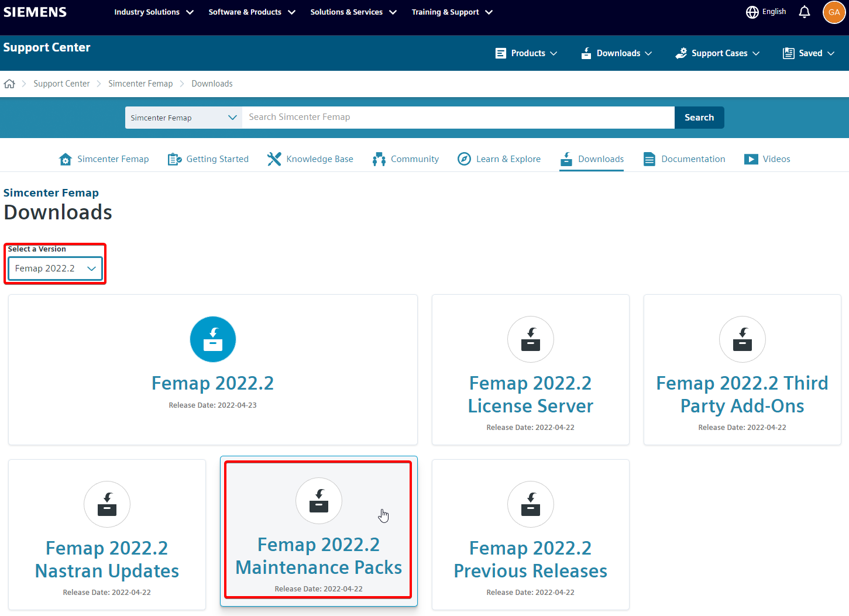Open the Femap 2022.2 version selector
Screen dimensions: 849x616
click(x=55, y=269)
